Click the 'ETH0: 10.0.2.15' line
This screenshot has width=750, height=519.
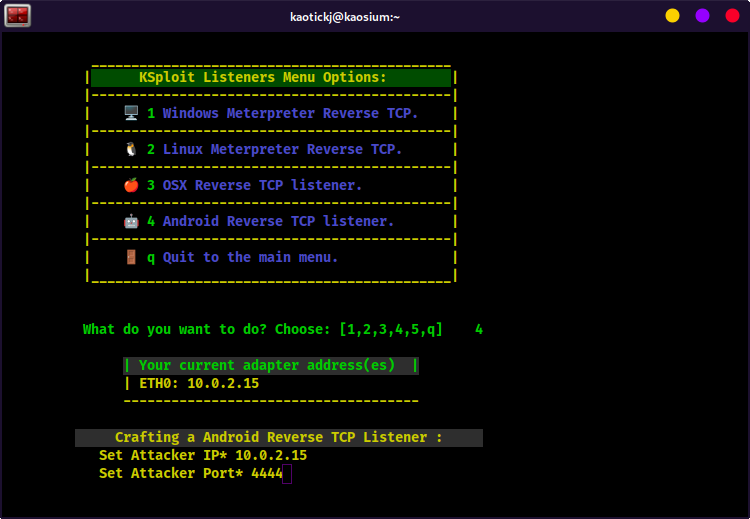tap(199, 383)
